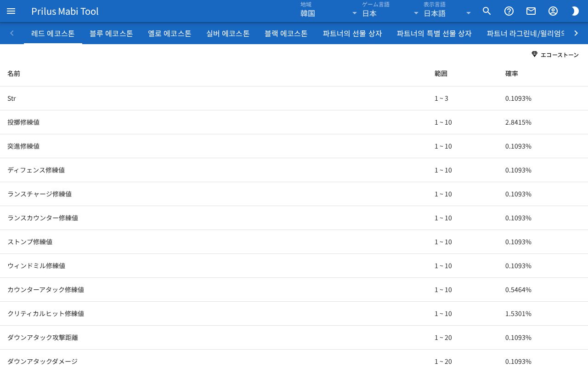The width and height of the screenshot is (588, 368).
Task: Click the ランスカウンター修練値 row name
Action: [x=43, y=218]
